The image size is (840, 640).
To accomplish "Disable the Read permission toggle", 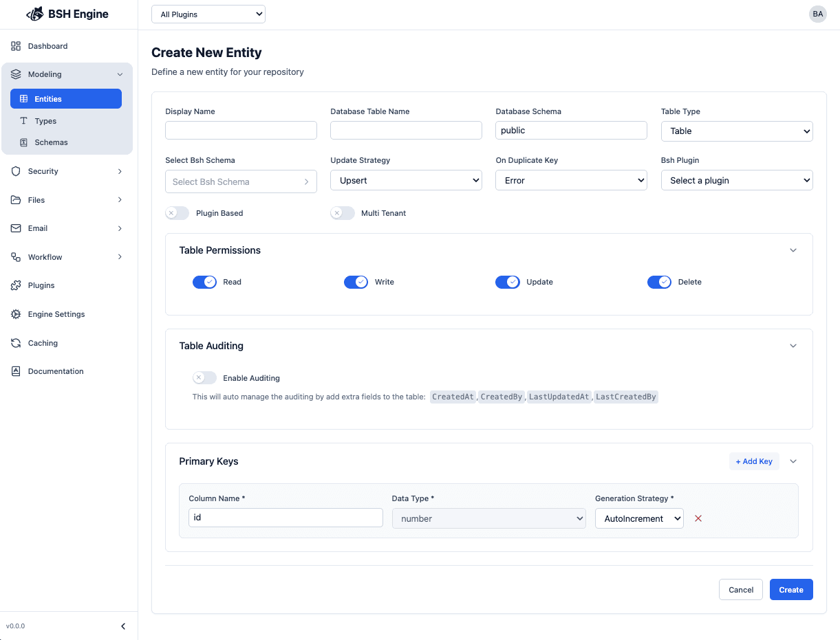I will click(205, 282).
